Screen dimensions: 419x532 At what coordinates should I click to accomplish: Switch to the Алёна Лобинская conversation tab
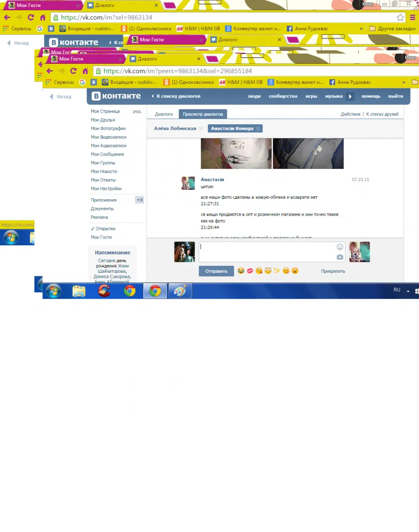[175, 128]
